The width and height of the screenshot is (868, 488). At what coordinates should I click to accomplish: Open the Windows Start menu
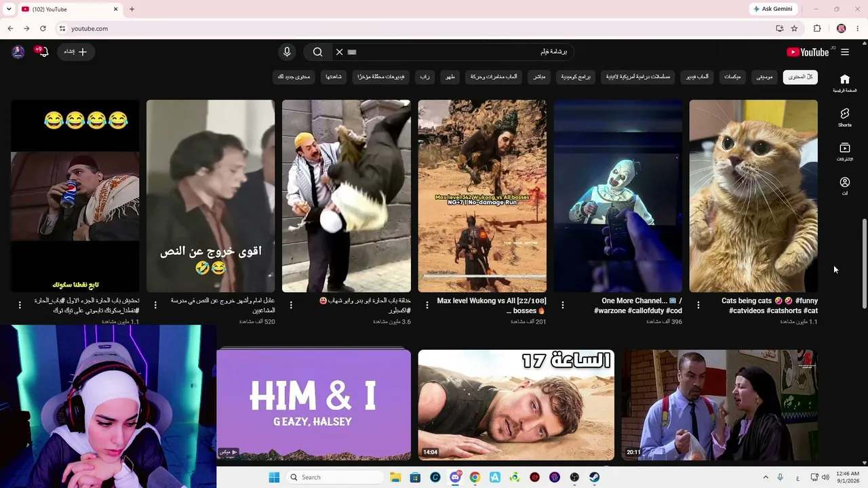coord(274,477)
